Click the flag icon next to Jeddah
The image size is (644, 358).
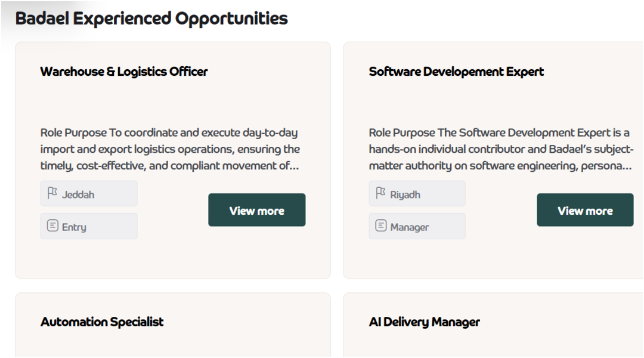tap(52, 193)
